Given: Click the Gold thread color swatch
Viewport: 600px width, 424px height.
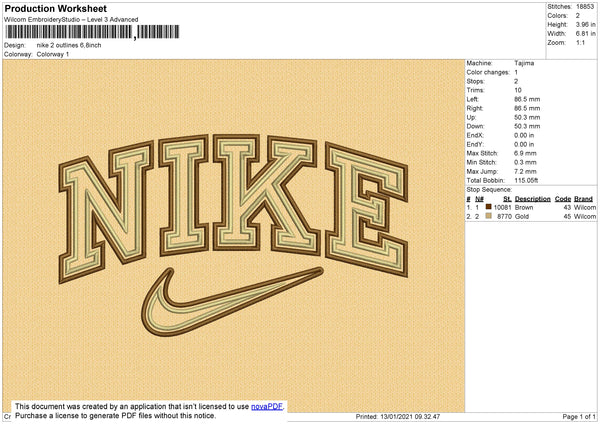Looking at the screenshot, I should [488, 216].
